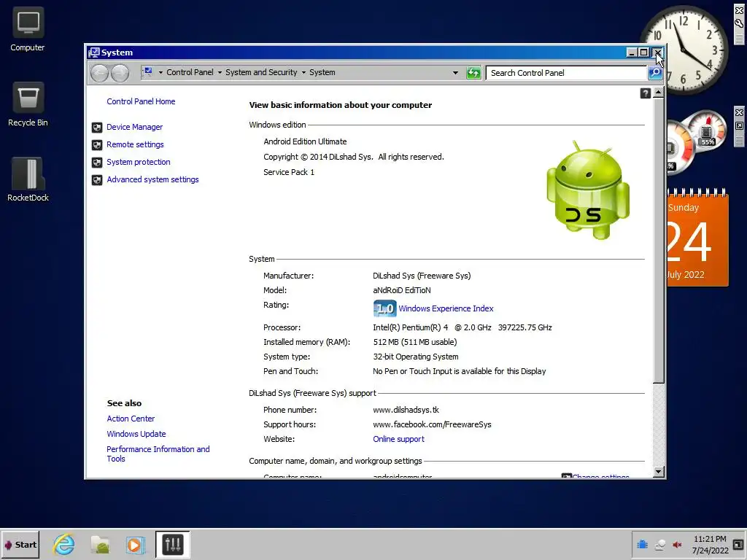The height and width of the screenshot is (560, 747).
Task: Open Advanced system settings link
Action: coord(152,180)
